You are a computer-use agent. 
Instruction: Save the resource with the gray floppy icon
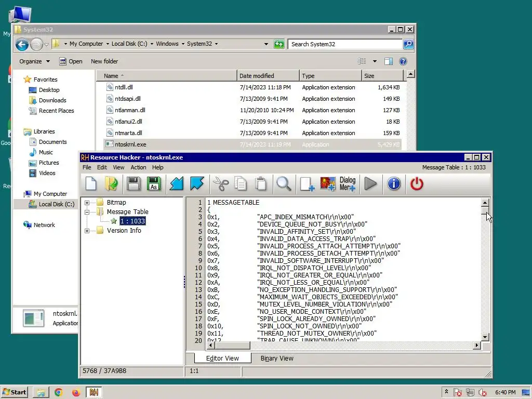[x=134, y=184]
